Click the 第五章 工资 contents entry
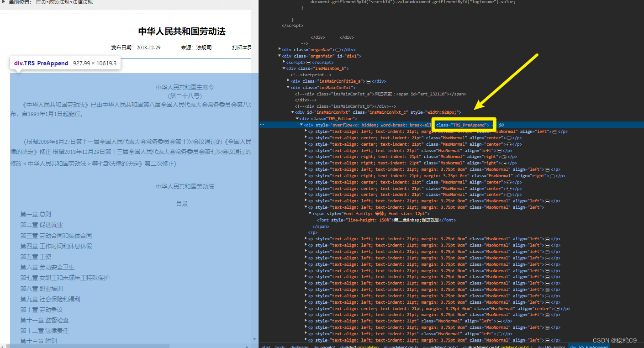 (36, 257)
